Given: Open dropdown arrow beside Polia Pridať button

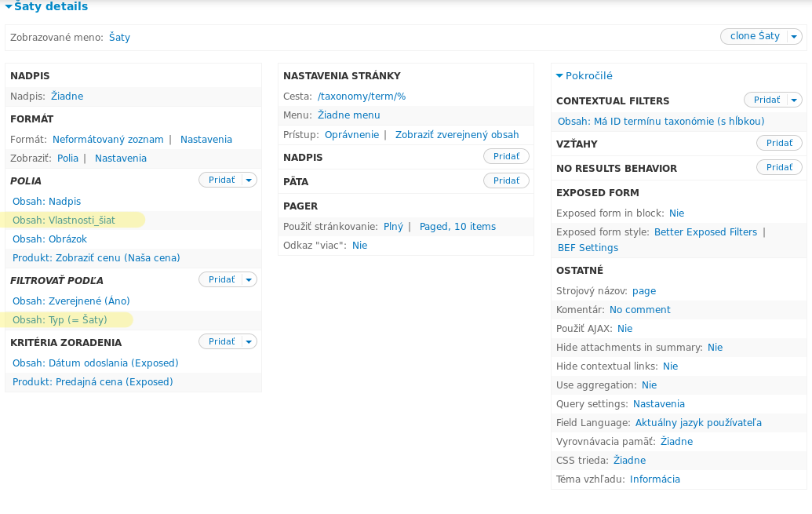Looking at the screenshot, I should click(x=249, y=180).
